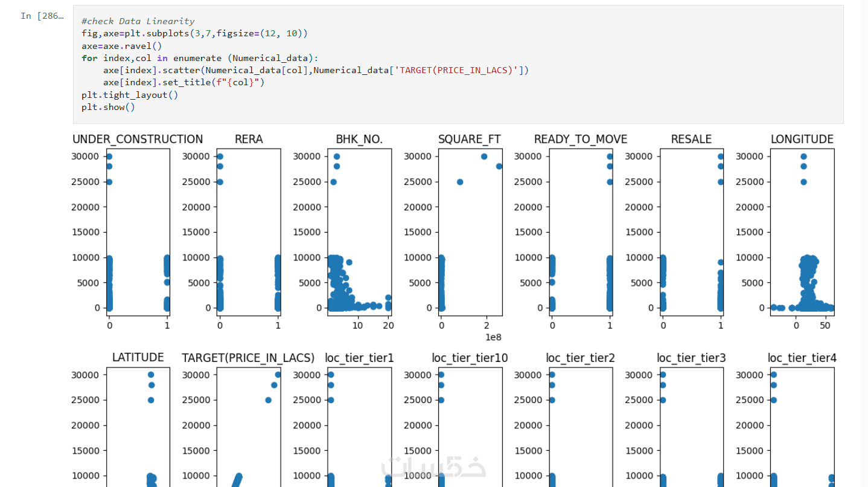Image resolution: width=868 pixels, height=487 pixels.
Task: Click the READY_TO_MOVE scatter plot
Action: click(x=581, y=232)
